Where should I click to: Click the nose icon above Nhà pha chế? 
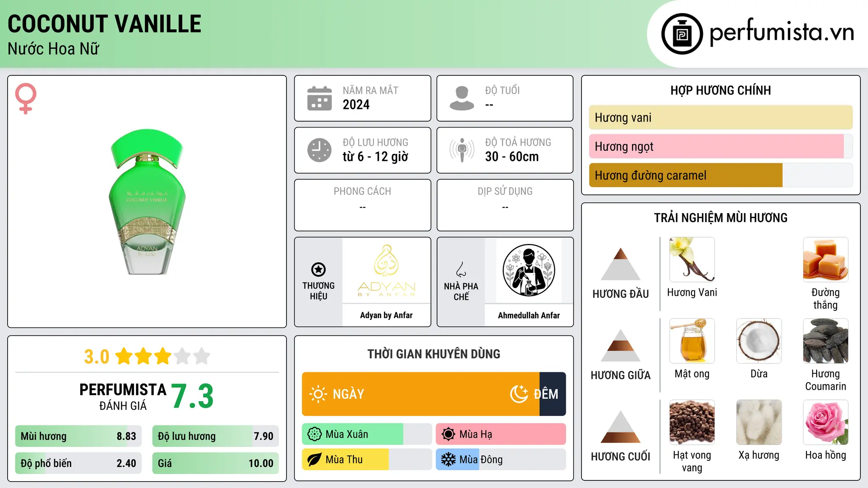pos(461,269)
